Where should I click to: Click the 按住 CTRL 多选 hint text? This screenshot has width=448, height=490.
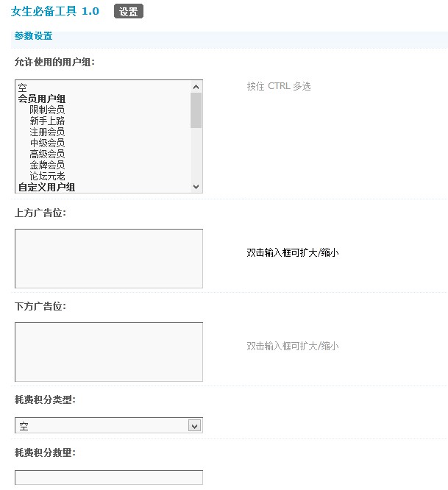(279, 86)
